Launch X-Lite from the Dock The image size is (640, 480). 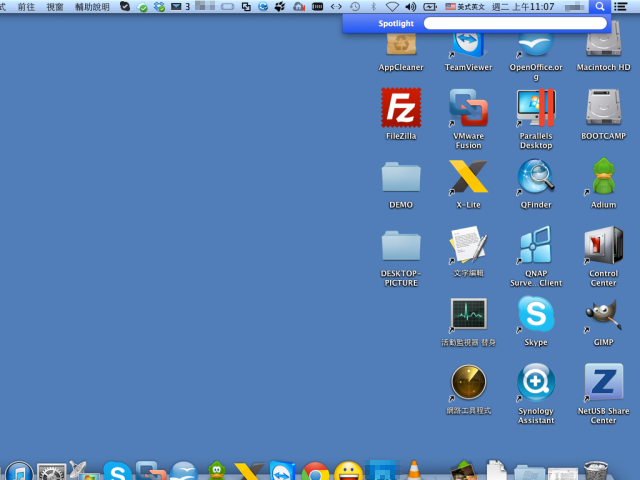[x=249, y=471]
